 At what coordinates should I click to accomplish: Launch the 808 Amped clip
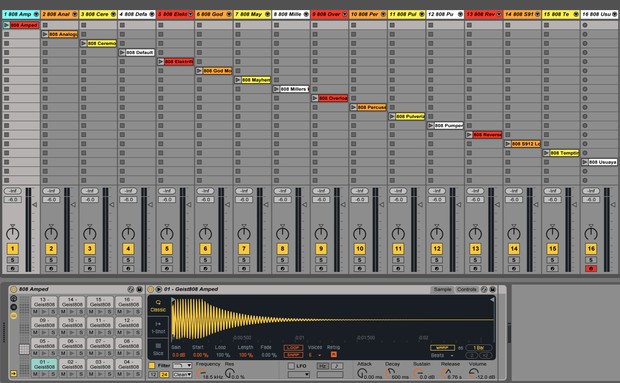6,25
